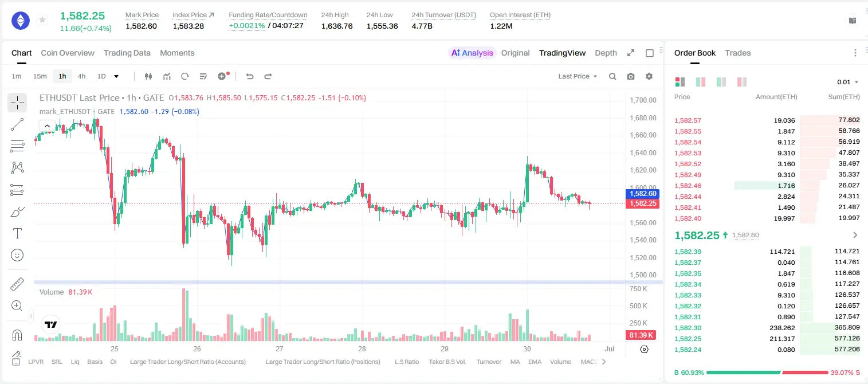Switch to the Depth chart view
Viewport: 868px width, 384px height.
click(606, 53)
